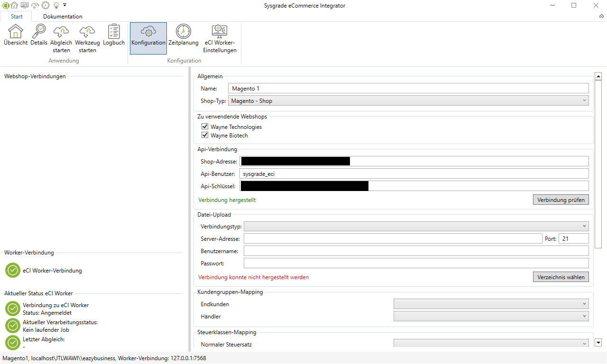Click the vertical scrollbar thumb of the settings panel
Viewport: 607px width, 364px height.
tap(598, 164)
